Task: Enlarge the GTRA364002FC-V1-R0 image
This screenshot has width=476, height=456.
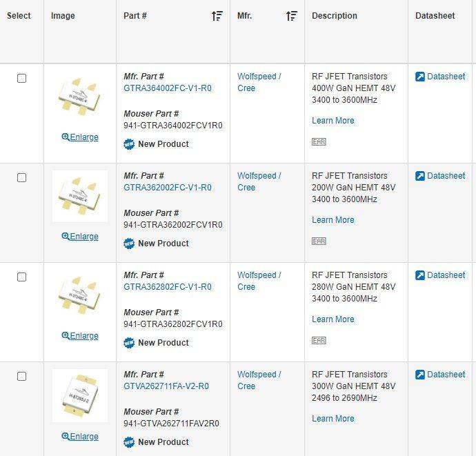Action: [x=80, y=137]
